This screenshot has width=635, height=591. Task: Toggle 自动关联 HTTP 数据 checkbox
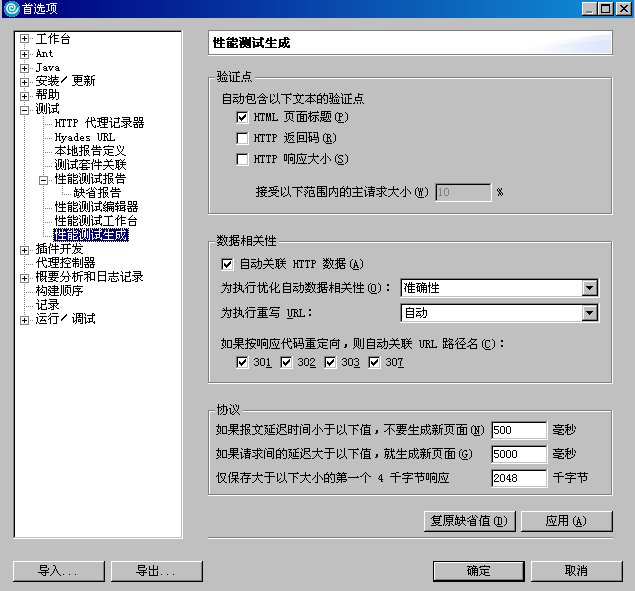coord(227,265)
